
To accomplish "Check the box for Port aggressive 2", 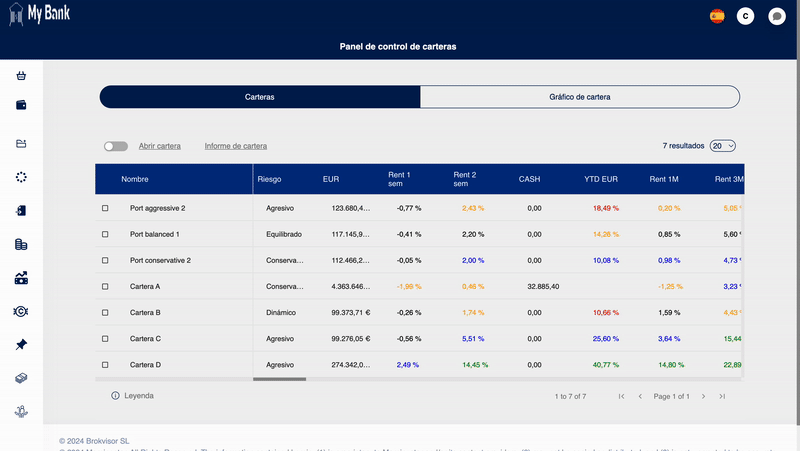I will [x=105, y=208].
